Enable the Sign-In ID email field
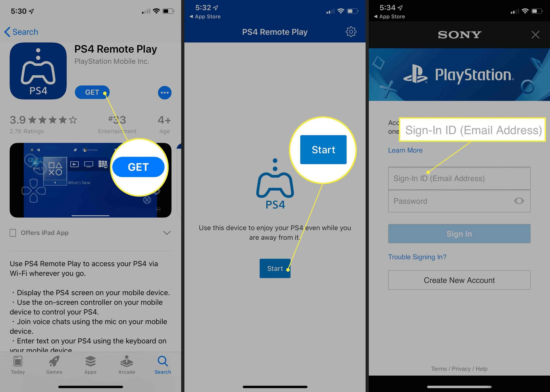 pos(459,178)
